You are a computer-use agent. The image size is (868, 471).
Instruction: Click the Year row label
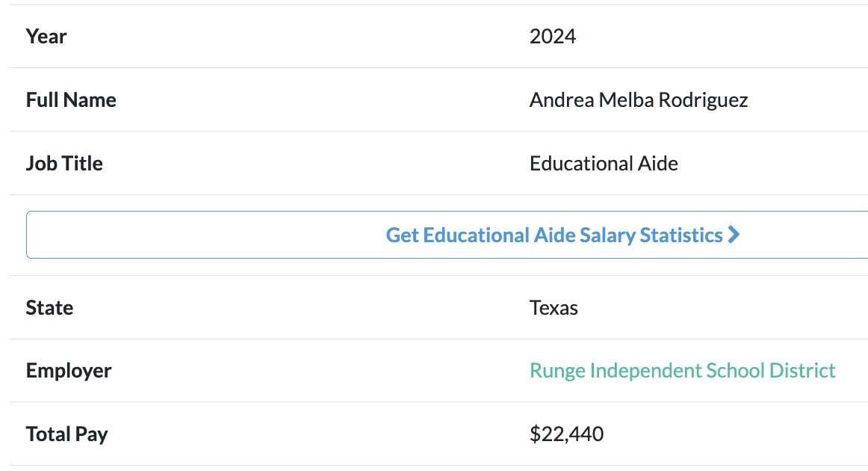pos(46,37)
